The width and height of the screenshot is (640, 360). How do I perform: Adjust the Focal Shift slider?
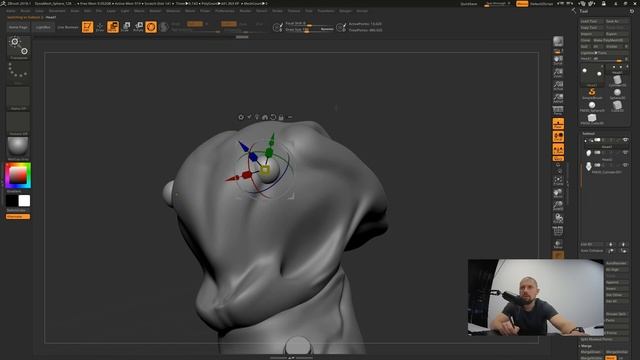[309, 24]
